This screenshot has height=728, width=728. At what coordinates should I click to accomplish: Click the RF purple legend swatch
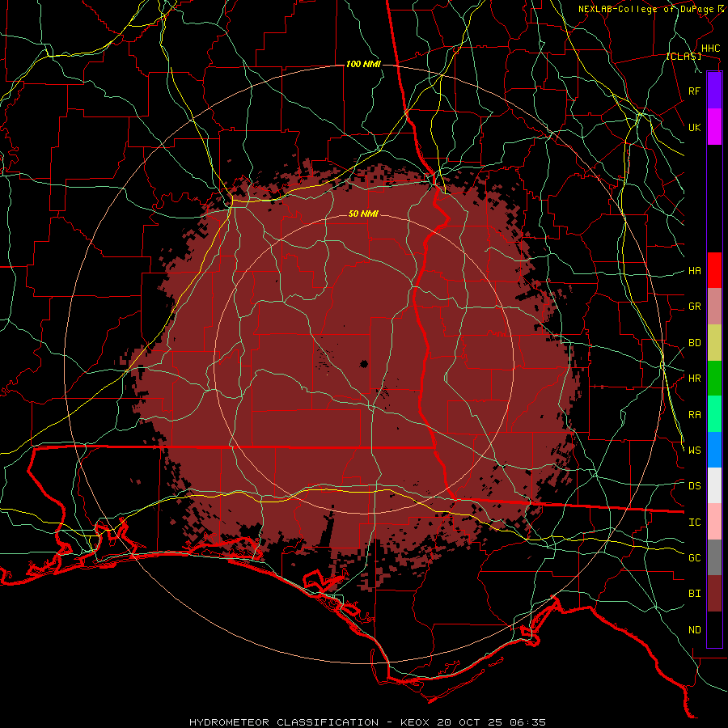coord(714,91)
